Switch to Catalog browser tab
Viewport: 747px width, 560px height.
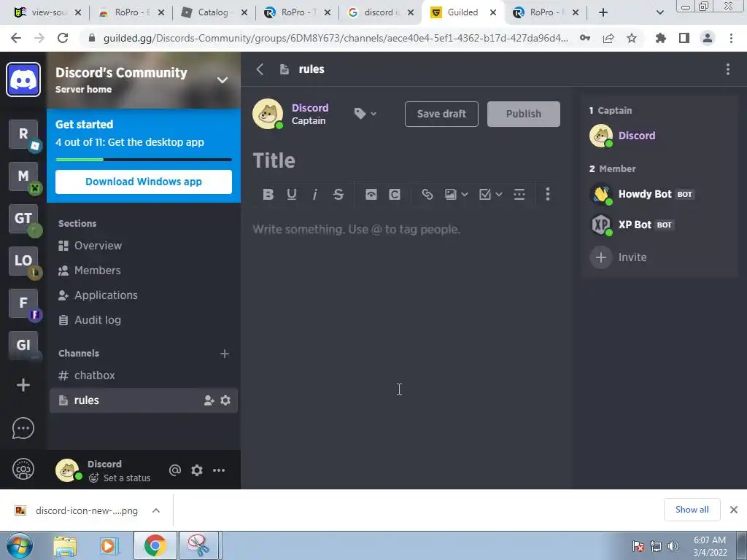[x=213, y=12]
